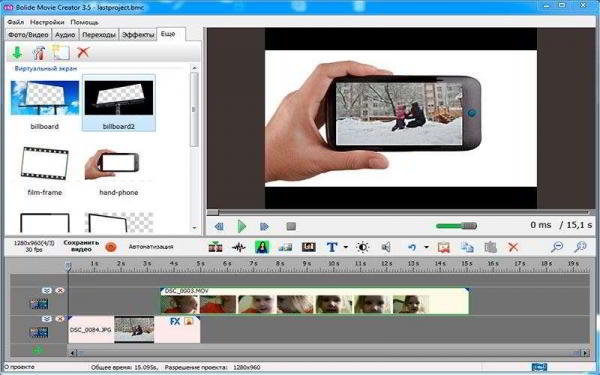Screen dimensions: 600x375
Task: Step forward one frame in preview
Action: pos(264,226)
